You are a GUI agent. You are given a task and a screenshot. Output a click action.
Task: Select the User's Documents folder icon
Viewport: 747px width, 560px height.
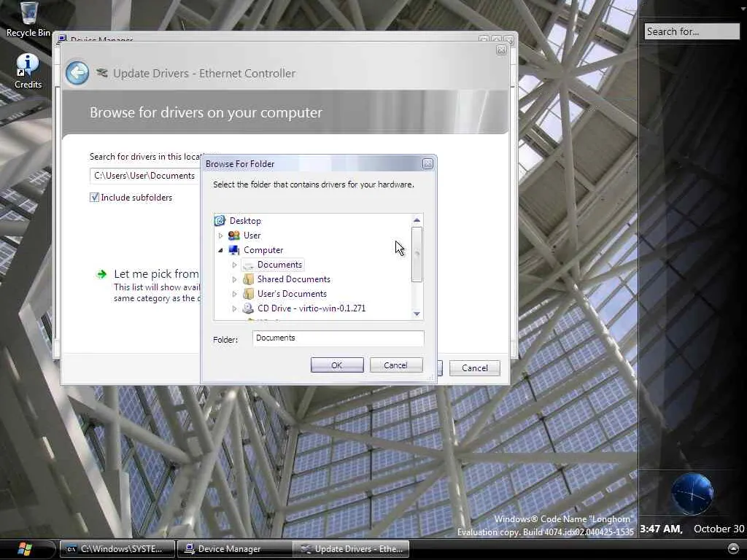[248, 294]
